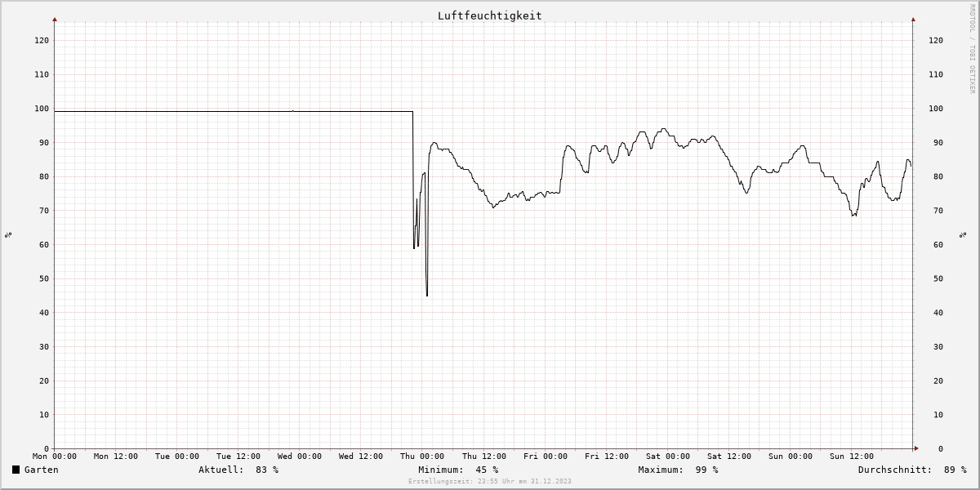The width and height of the screenshot is (980, 490).
Task: Click the 20 label on the left axis
Action: coord(45,381)
